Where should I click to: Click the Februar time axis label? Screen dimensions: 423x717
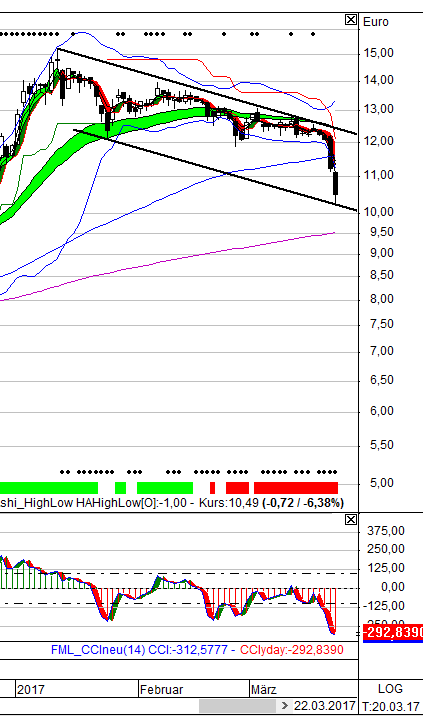[161, 689]
